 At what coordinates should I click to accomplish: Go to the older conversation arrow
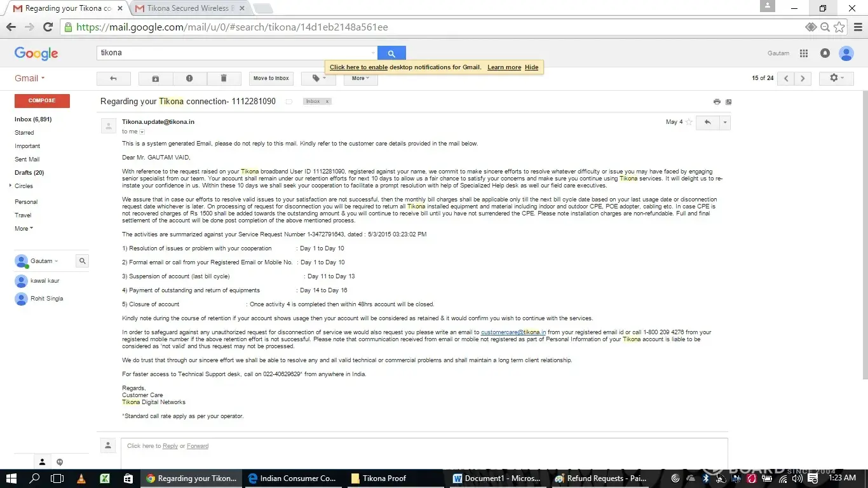tap(803, 78)
